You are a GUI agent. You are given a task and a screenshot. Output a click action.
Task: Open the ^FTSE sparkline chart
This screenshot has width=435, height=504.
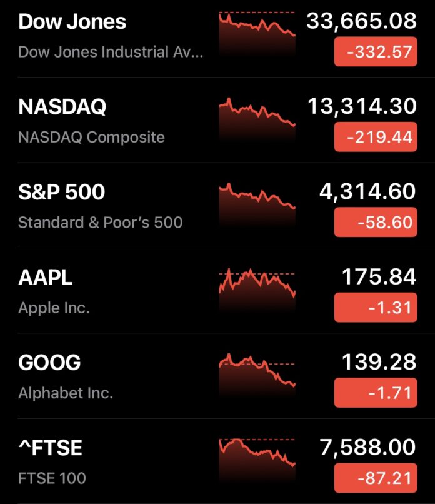257,460
